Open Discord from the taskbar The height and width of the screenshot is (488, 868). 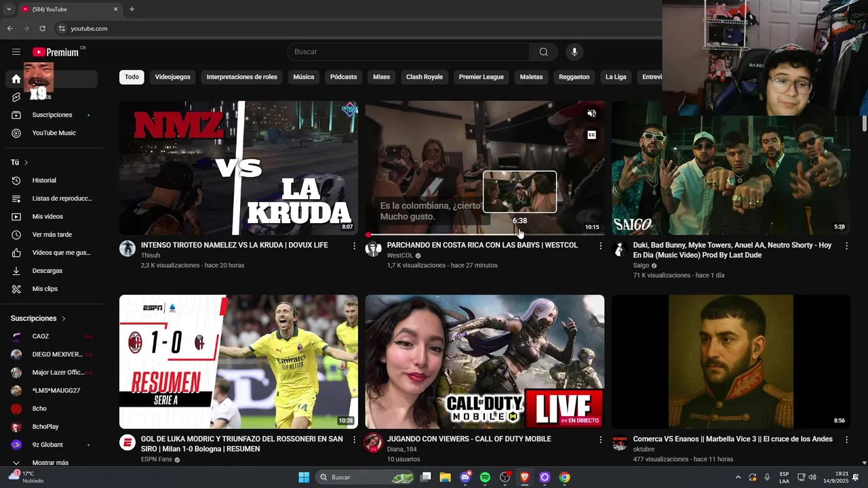point(465,477)
